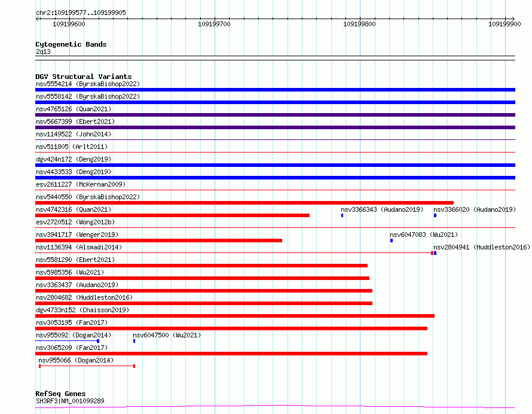This screenshot has width=532, height=414.
Task: Click the dgv4733n152 (Chaisson2019) label
Action: click(x=82, y=310)
